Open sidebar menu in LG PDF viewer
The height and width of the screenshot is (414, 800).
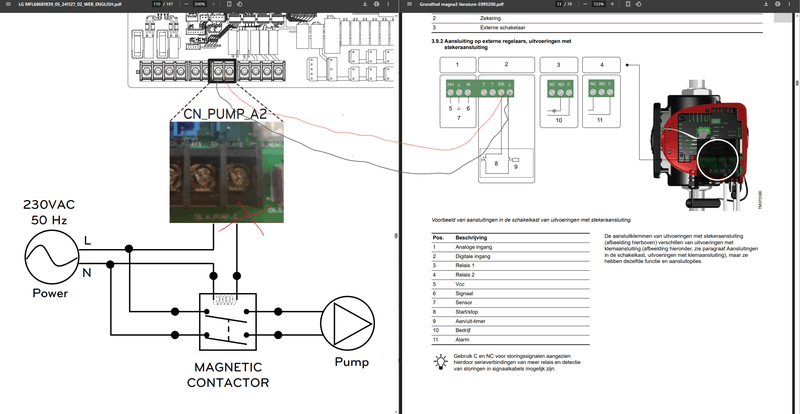point(8,4)
